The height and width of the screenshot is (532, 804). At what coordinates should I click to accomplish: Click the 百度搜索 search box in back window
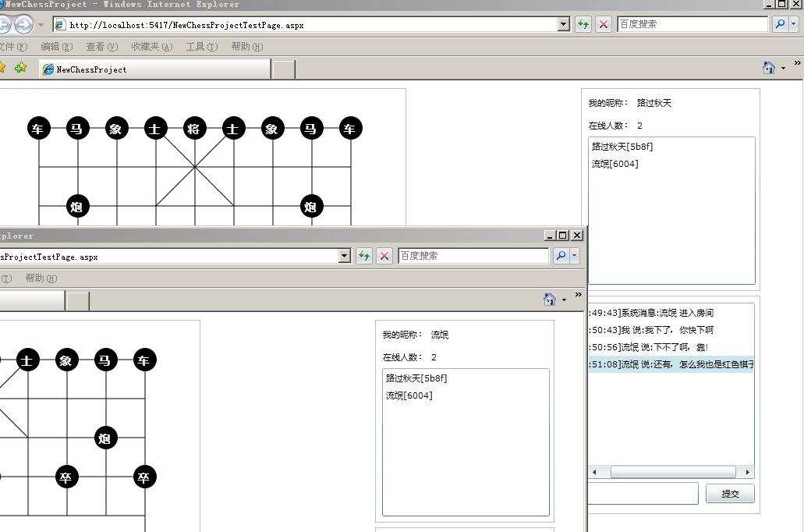coord(692,24)
